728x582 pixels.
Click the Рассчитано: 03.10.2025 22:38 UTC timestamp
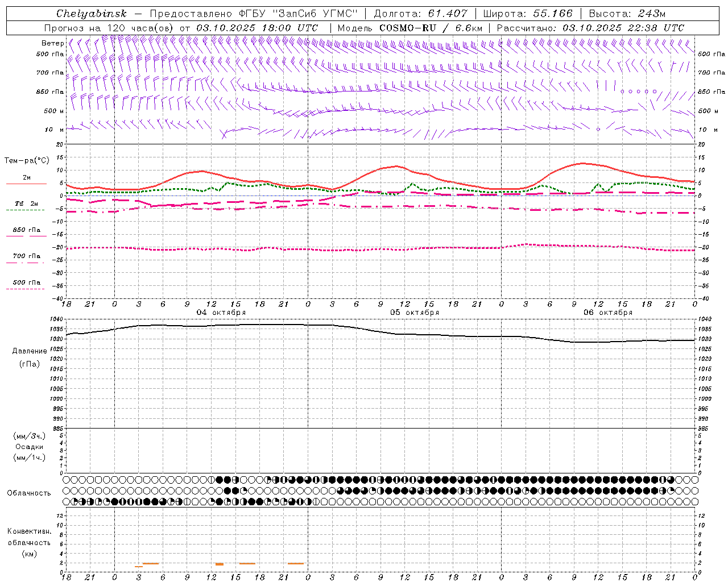pos(590,28)
